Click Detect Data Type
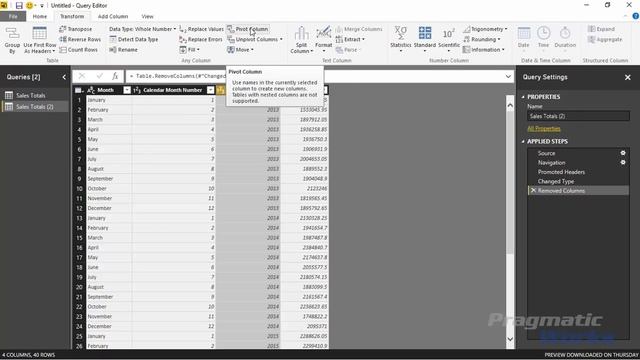Image resolution: width=640 pixels, height=360 pixels. [x=133, y=39]
